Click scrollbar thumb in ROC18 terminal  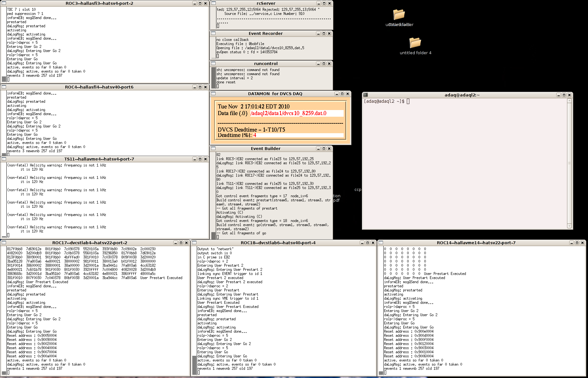195,365
